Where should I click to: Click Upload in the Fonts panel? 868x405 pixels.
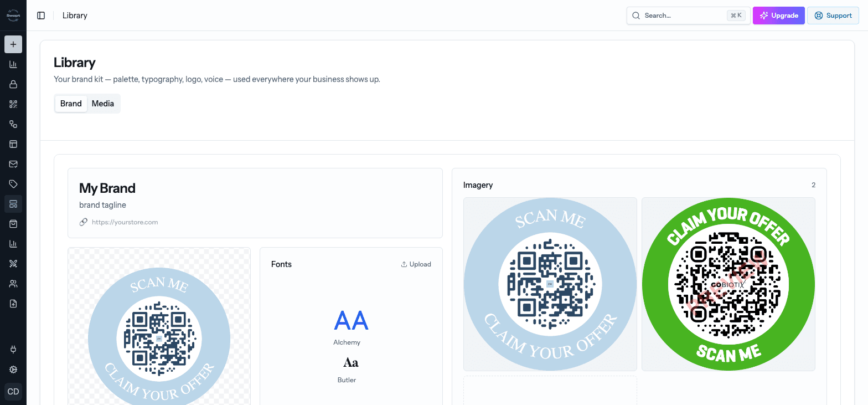pyautogui.click(x=416, y=264)
